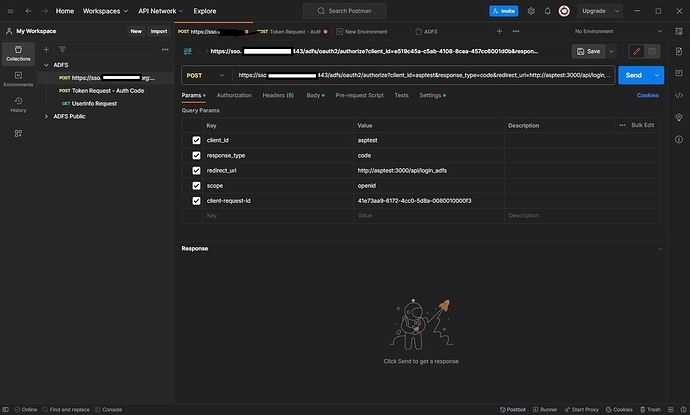Add a new tab with plus
The image size is (690, 415).
pyautogui.click(x=499, y=31)
